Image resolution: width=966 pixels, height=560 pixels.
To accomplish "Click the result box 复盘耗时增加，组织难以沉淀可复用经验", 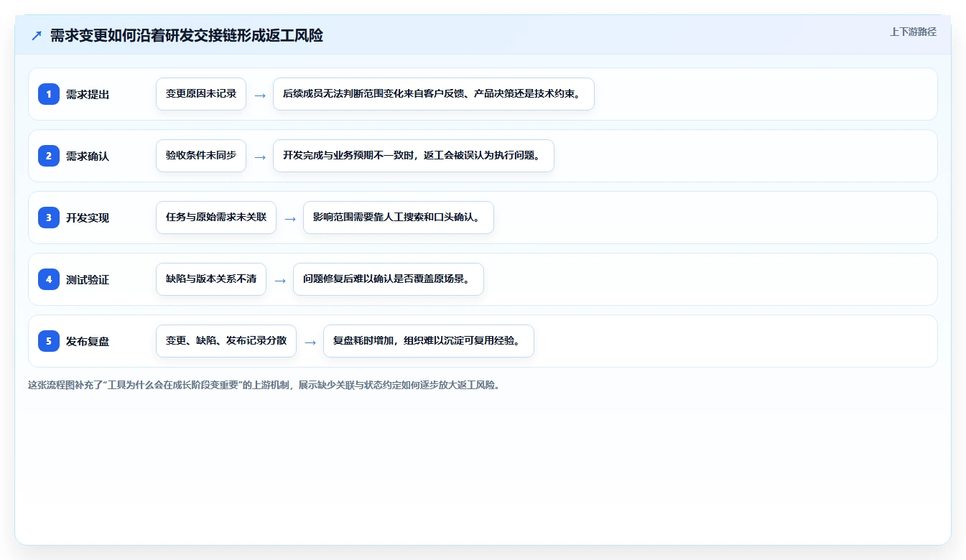I will (429, 341).
